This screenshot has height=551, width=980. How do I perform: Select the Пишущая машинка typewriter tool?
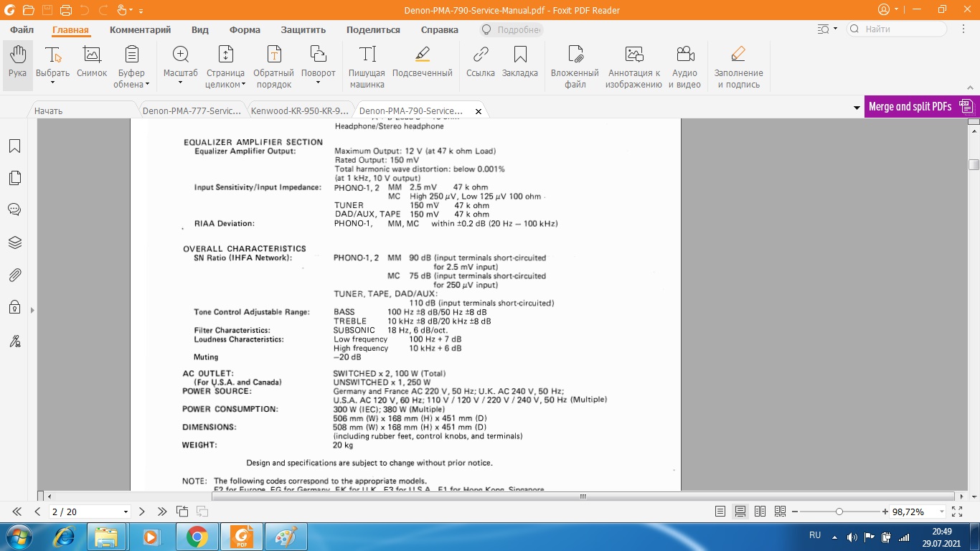(367, 67)
